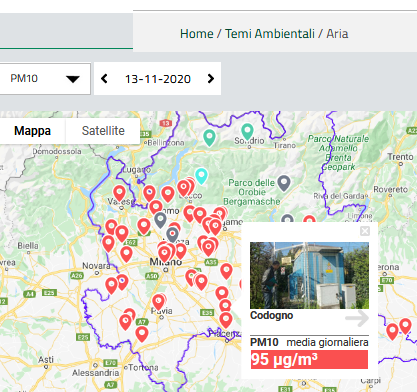This screenshot has width=417, height=392.
Task: Open the Aria breadcrumb link
Action: pyautogui.click(x=337, y=34)
